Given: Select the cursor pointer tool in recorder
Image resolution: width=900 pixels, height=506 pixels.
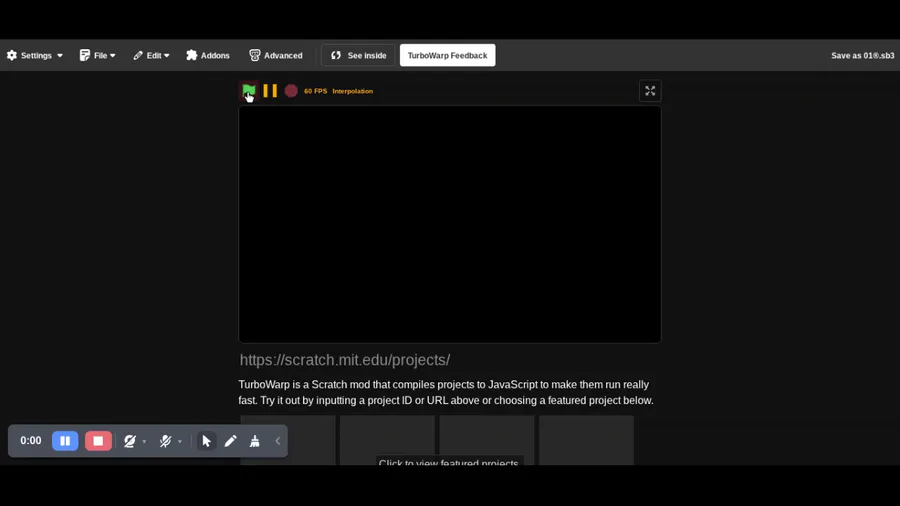Looking at the screenshot, I should [207, 441].
